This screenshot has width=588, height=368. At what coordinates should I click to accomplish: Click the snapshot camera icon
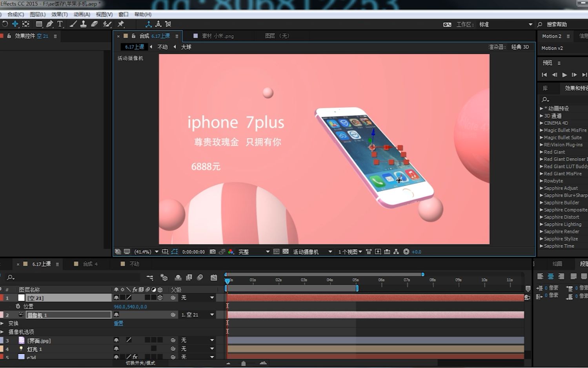[x=213, y=252]
